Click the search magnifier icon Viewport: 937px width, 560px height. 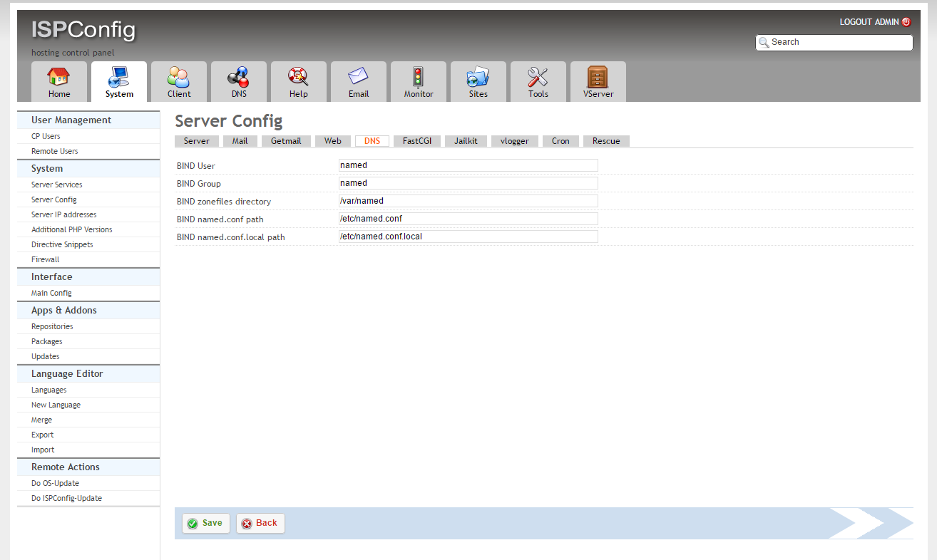(x=764, y=43)
